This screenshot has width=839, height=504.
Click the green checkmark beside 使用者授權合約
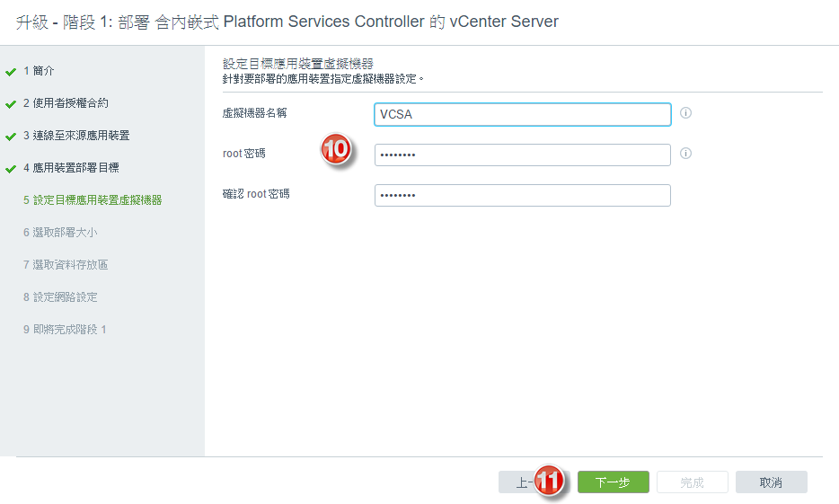click(x=11, y=104)
